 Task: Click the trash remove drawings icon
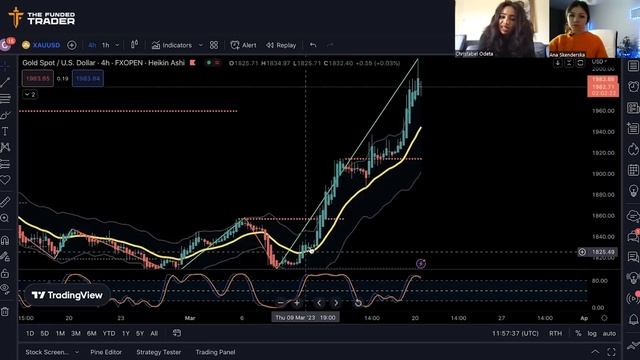click(5, 312)
